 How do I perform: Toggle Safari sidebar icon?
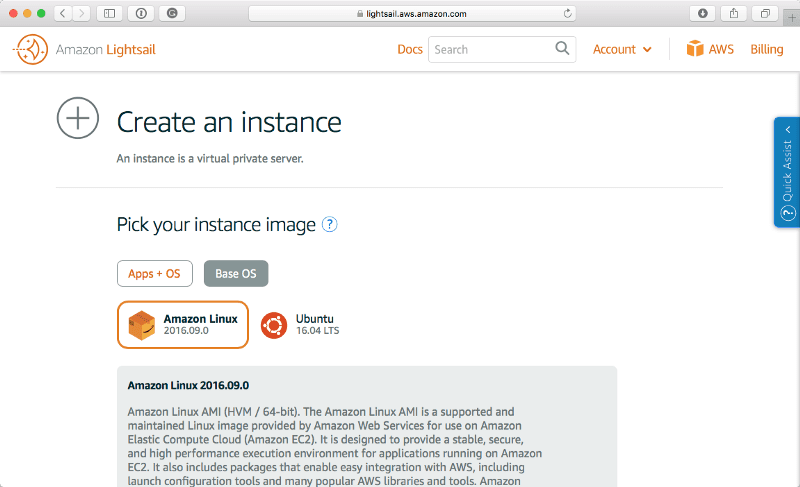click(109, 14)
